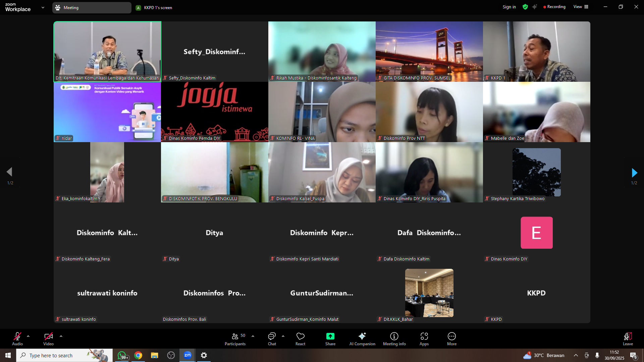The height and width of the screenshot is (362, 644).
Task: Click the green Share screen button
Action: (330, 336)
